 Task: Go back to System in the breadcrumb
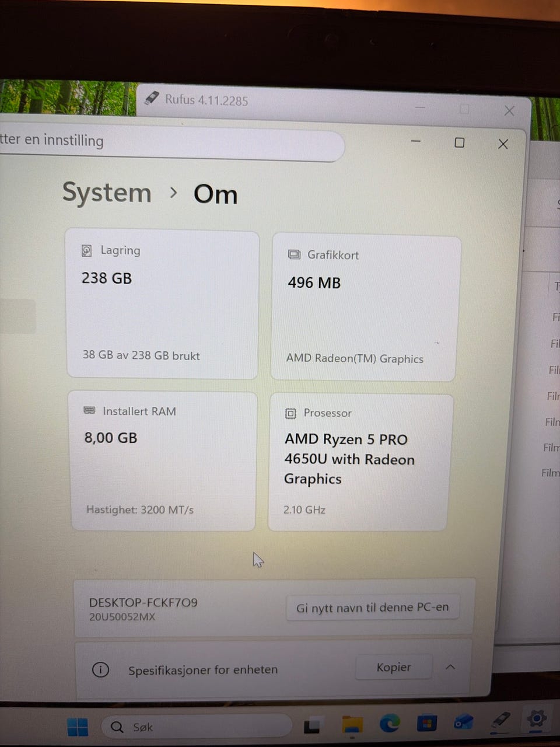(x=107, y=193)
